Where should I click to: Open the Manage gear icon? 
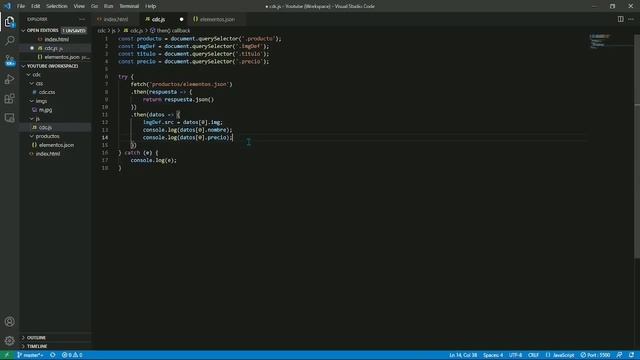[9, 341]
